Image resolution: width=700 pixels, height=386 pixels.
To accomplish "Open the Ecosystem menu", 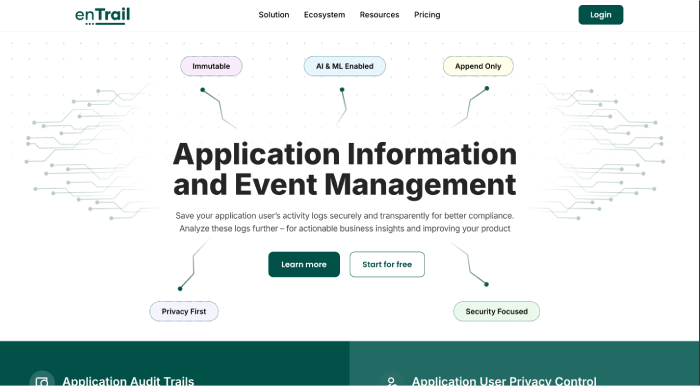I will click(x=325, y=15).
